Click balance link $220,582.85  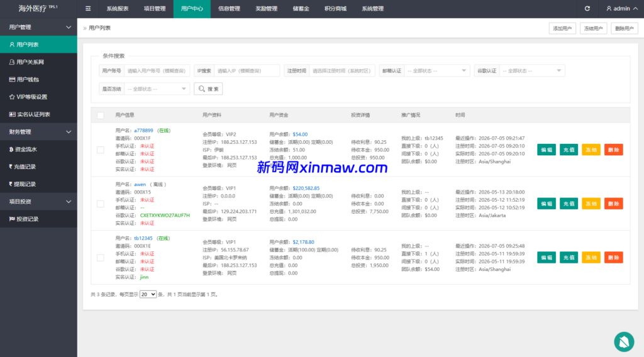pyautogui.click(x=306, y=188)
